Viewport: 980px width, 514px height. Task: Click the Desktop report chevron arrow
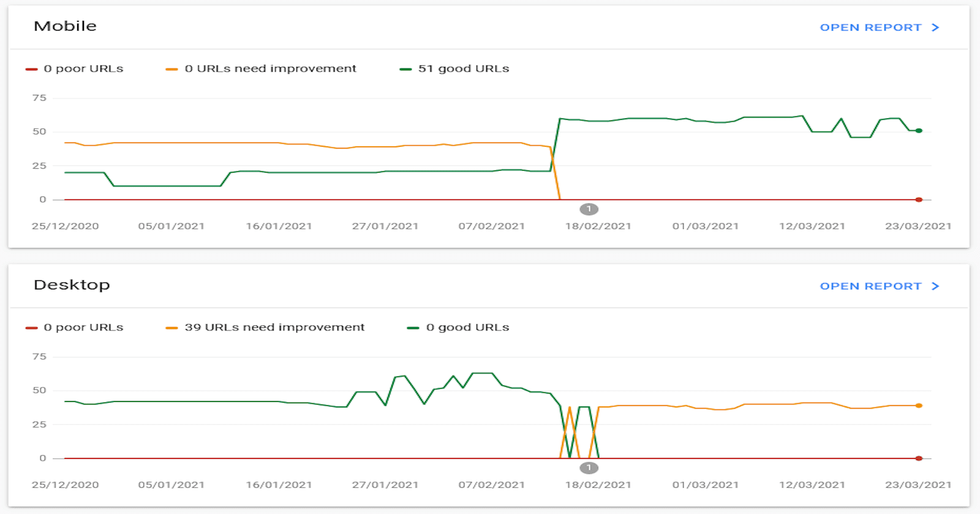(x=935, y=286)
